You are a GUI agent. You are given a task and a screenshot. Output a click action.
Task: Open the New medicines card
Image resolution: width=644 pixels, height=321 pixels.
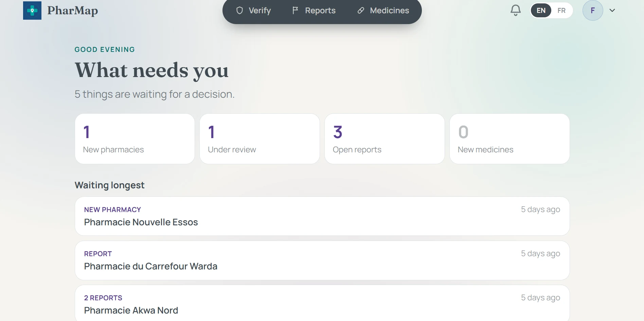[509, 139]
